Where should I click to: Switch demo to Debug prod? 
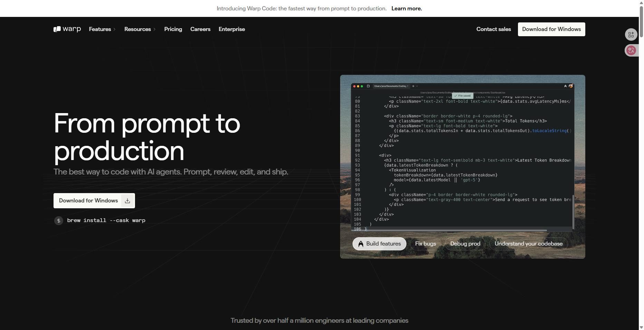point(465,244)
